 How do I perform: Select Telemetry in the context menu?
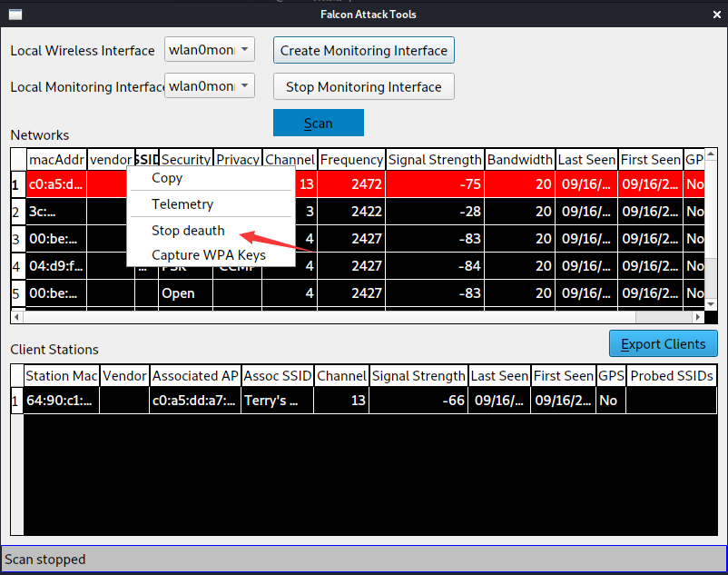pyautogui.click(x=211, y=203)
